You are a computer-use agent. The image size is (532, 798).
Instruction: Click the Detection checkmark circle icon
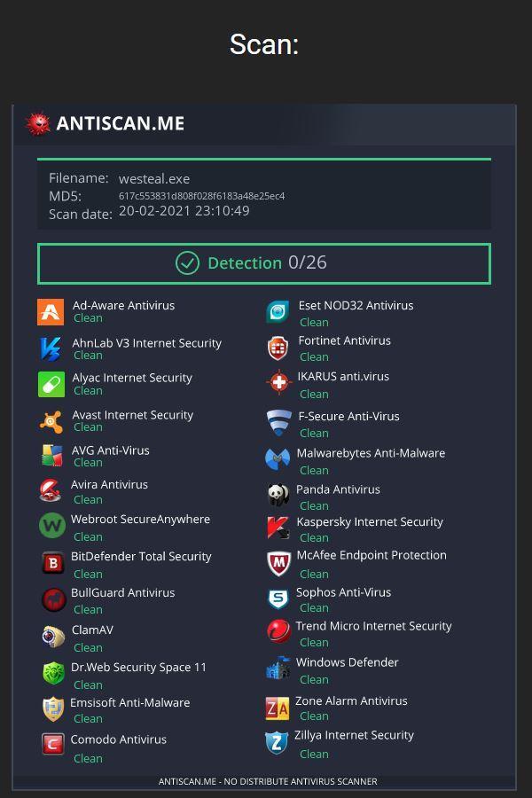pos(187,263)
